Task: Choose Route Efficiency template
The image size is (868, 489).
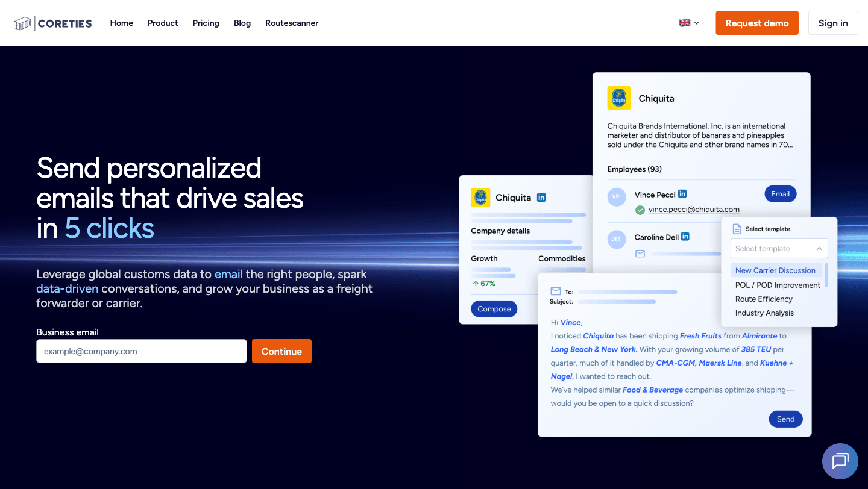Action: 764,299
